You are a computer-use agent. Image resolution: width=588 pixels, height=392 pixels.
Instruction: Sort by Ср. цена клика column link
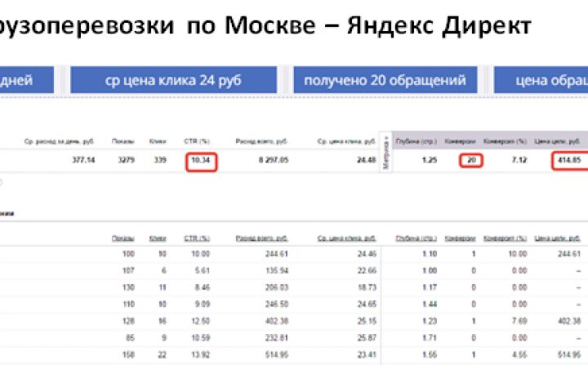(346, 238)
